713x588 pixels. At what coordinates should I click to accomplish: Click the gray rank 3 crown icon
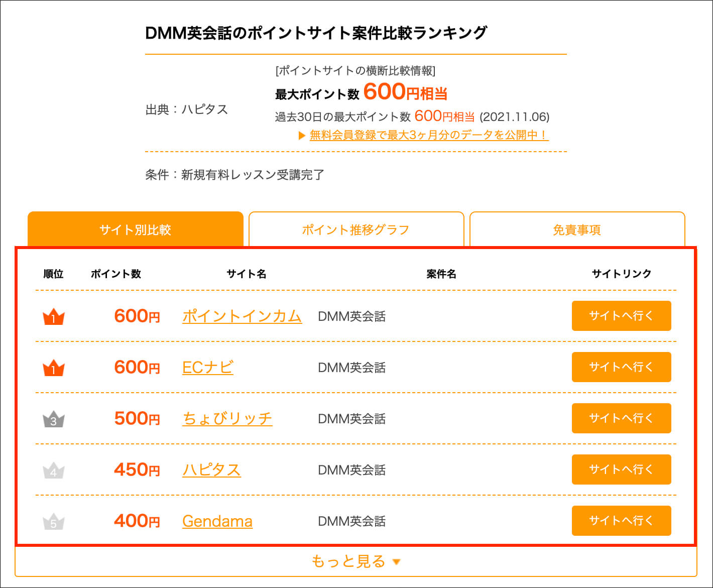[54, 420]
